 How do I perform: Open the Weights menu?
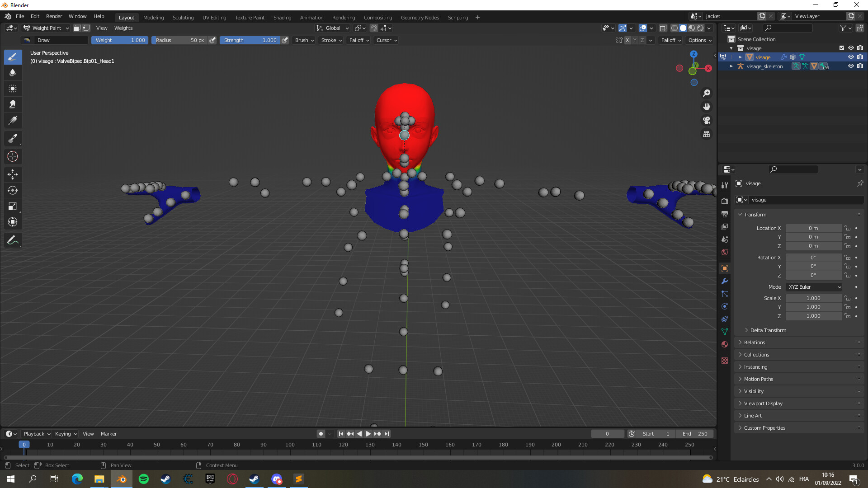point(123,28)
